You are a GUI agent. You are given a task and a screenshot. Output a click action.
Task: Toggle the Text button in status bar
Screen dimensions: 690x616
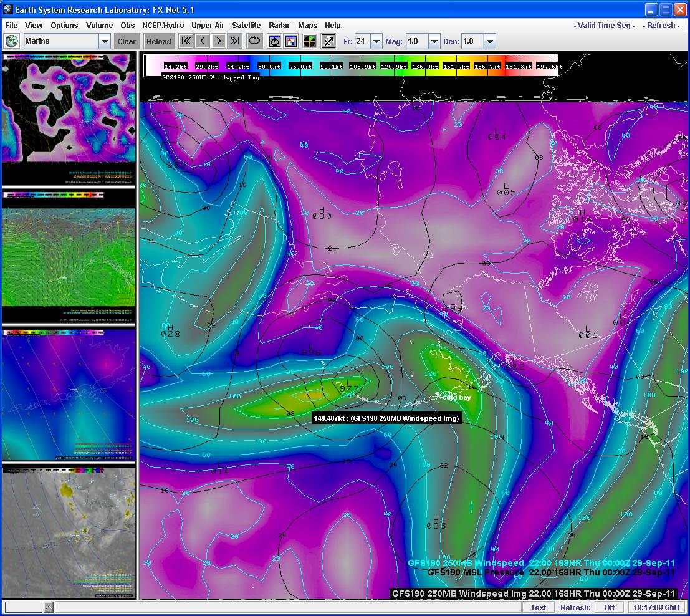point(538,607)
